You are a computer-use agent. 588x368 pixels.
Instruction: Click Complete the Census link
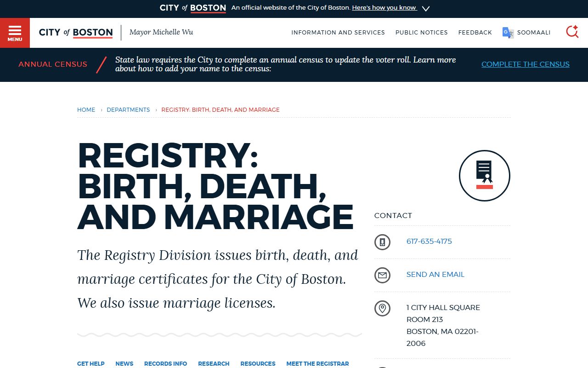(x=526, y=64)
